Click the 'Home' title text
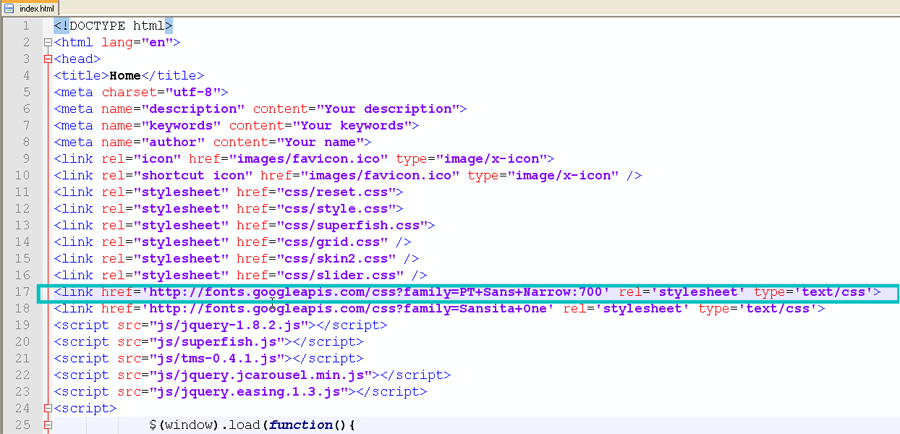This screenshot has width=900, height=434. [125, 76]
